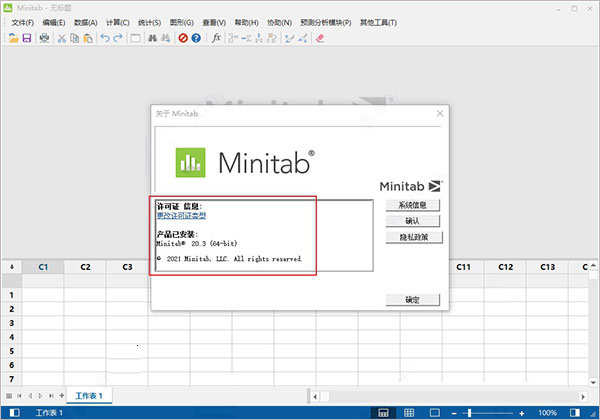Click the horizontal scrollbar right arrow
Image resolution: width=600 pixels, height=420 pixels.
tap(583, 397)
